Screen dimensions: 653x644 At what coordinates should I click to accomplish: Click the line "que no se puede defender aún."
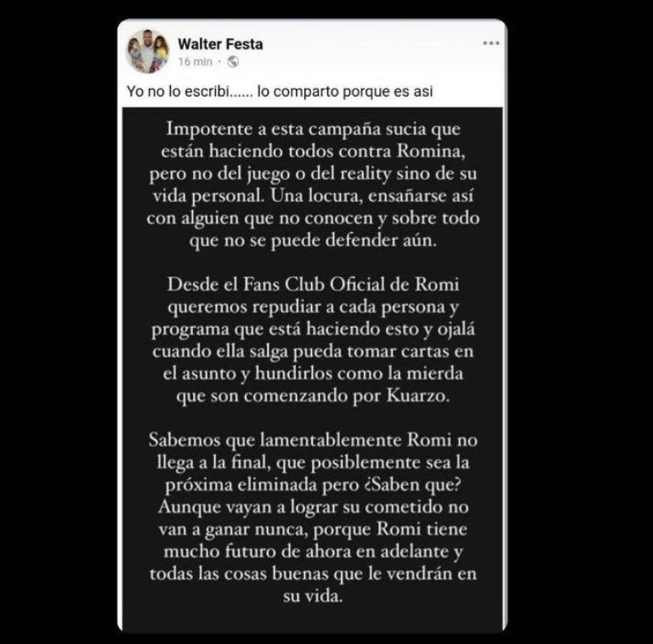[x=313, y=240]
